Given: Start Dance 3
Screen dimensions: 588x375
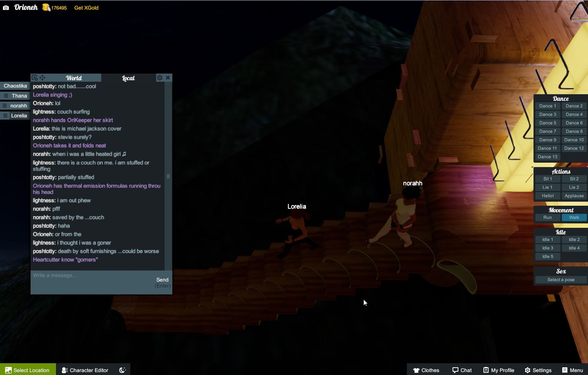Looking at the screenshot, I should [547, 114].
